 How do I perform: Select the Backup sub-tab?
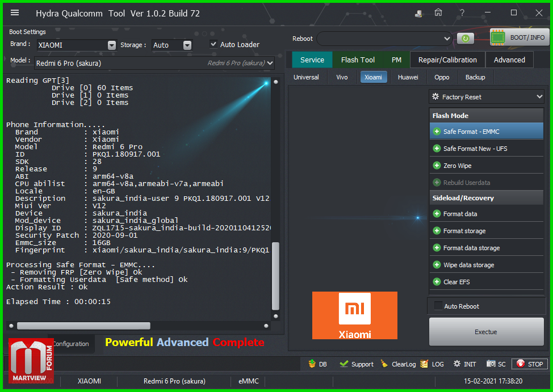click(x=475, y=77)
